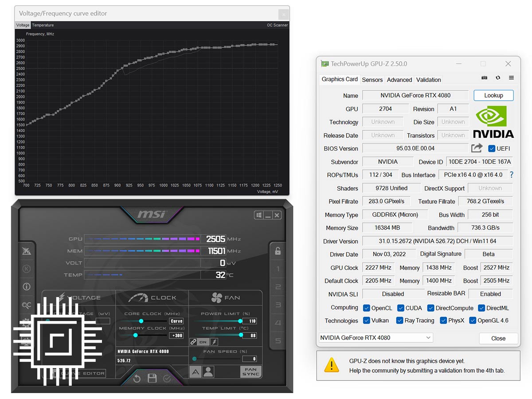Toggle the Ray Tracing checkbox
The width and height of the screenshot is (532, 399).
(400, 320)
